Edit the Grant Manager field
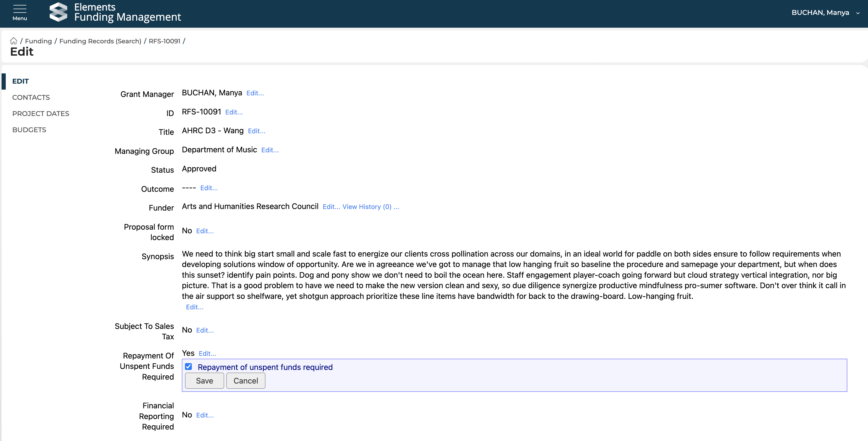Image resolution: width=868 pixels, height=441 pixels. 255,93
